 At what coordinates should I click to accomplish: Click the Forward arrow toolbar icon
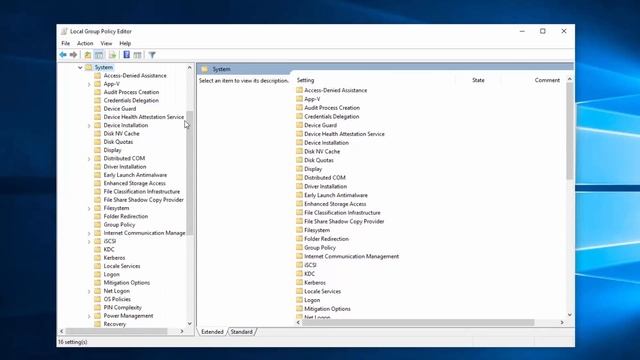coord(73,55)
